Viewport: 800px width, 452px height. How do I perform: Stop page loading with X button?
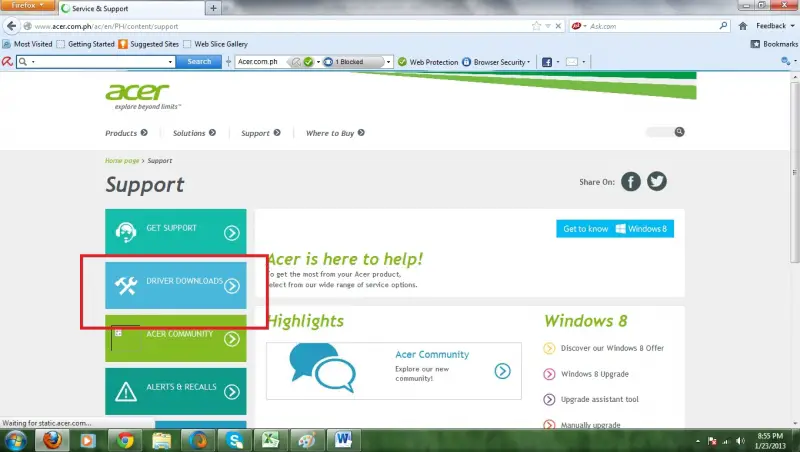point(558,26)
